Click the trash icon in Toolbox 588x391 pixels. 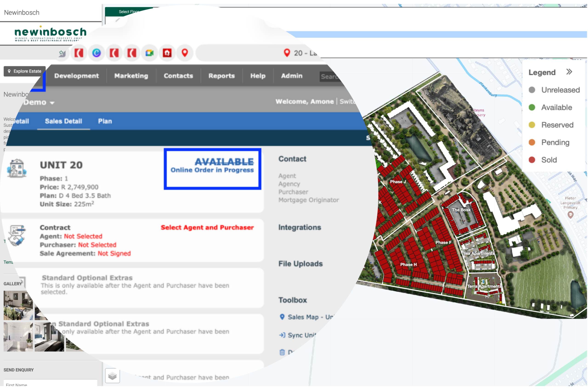click(x=282, y=352)
